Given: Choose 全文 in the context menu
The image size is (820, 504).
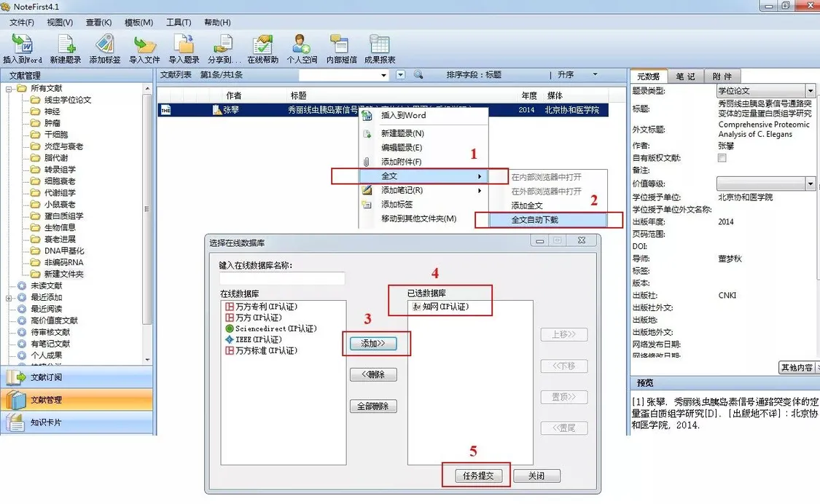Looking at the screenshot, I should click(423, 176).
